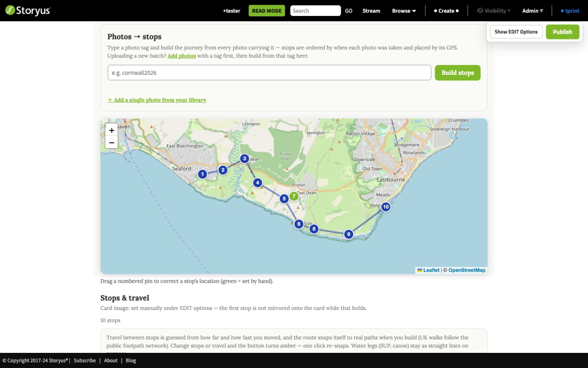Viewport: 588px width, 368px height.
Task: Open the Visibility dropdown
Action: point(494,11)
